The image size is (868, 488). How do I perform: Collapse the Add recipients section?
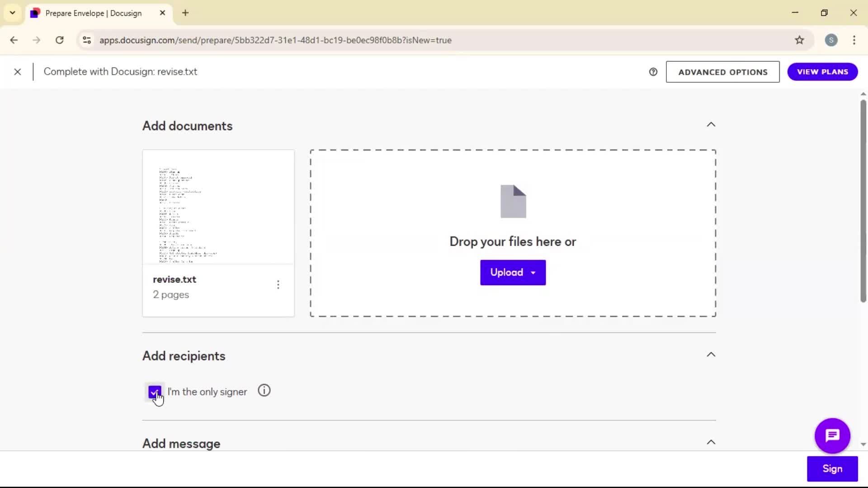pyautogui.click(x=711, y=355)
